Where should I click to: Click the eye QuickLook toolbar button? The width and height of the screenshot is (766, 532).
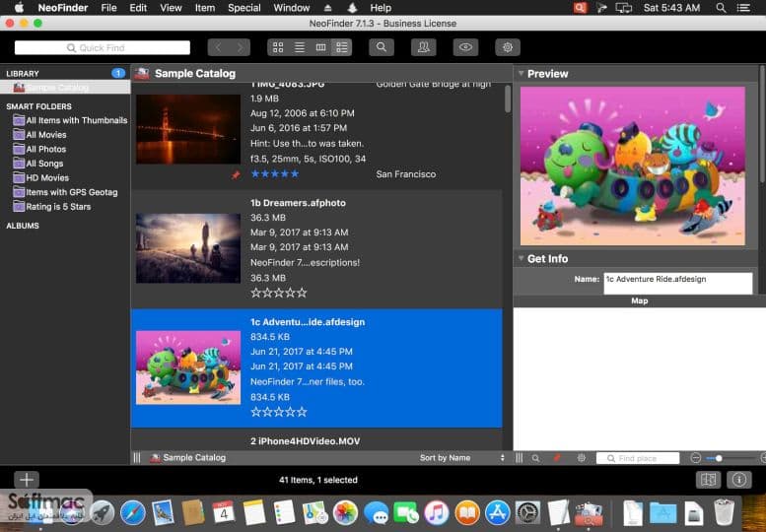pos(465,47)
